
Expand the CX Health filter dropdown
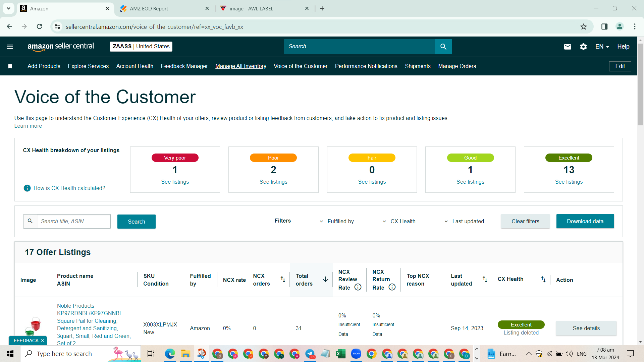[399, 221]
